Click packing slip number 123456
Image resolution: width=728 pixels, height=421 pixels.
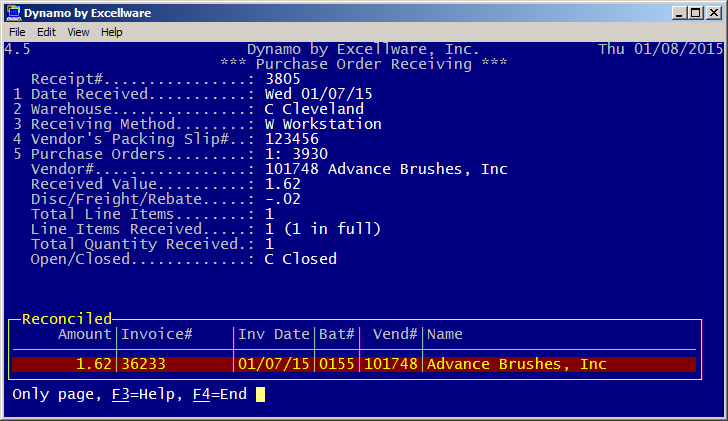[292, 139]
